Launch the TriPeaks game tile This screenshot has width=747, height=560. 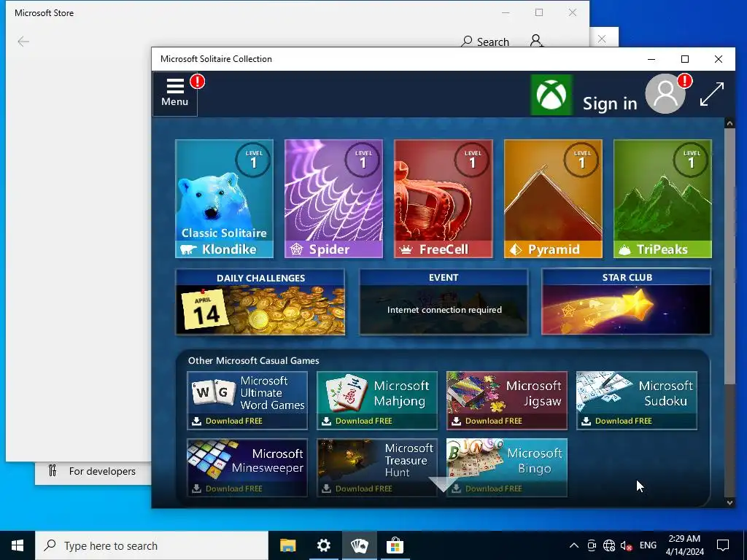[662, 198]
